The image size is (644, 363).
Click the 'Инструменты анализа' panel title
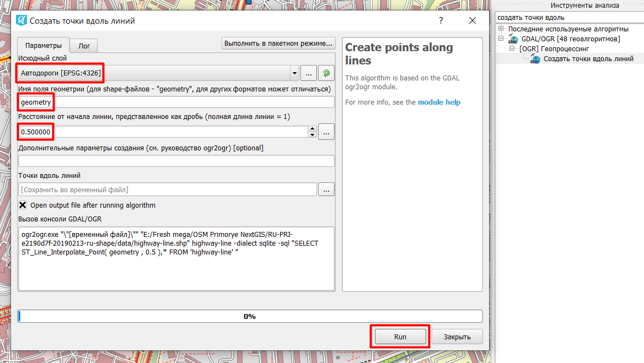[x=585, y=6]
